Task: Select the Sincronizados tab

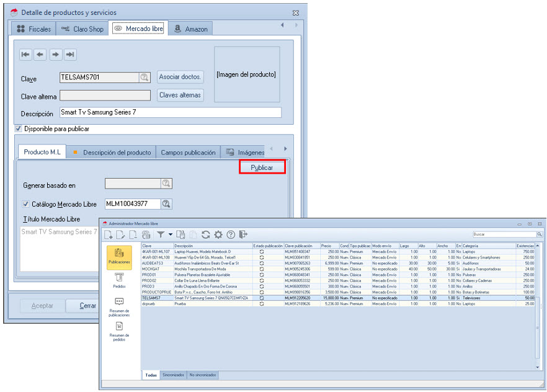Action: pyautogui.click(x=173, y=375)
